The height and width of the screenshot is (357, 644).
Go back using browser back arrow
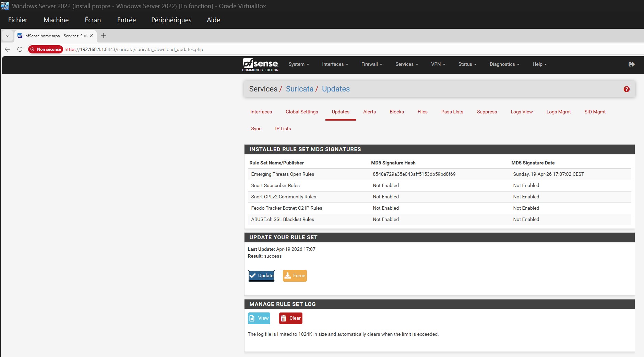[x=8, y=49]
